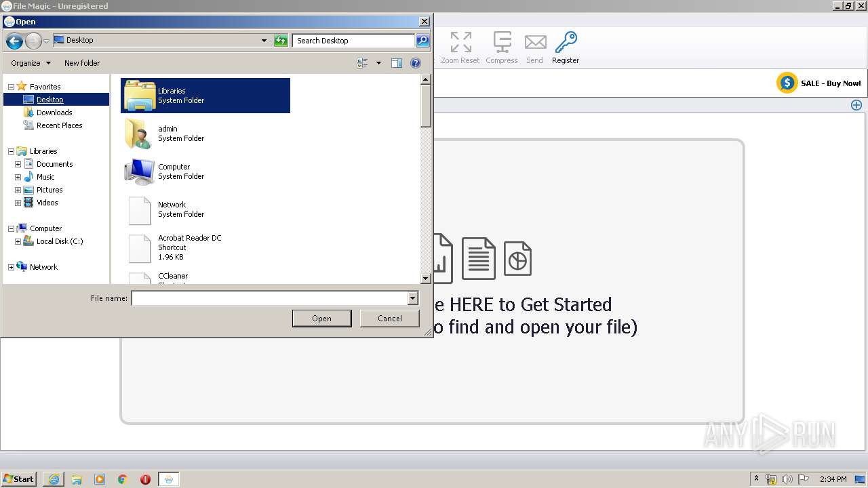Select Libraries in navigation pane
This screenshot has height=488, width=868.
pyautogui.click(x=43, y=151)
